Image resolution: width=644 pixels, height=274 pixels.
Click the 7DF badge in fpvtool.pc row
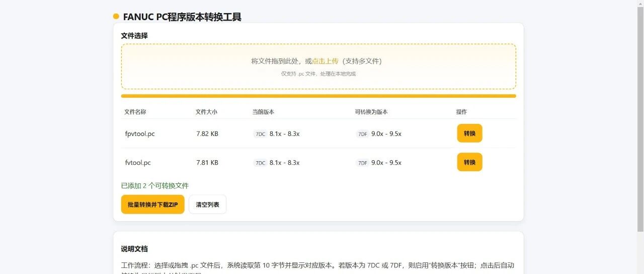[362, 134]
